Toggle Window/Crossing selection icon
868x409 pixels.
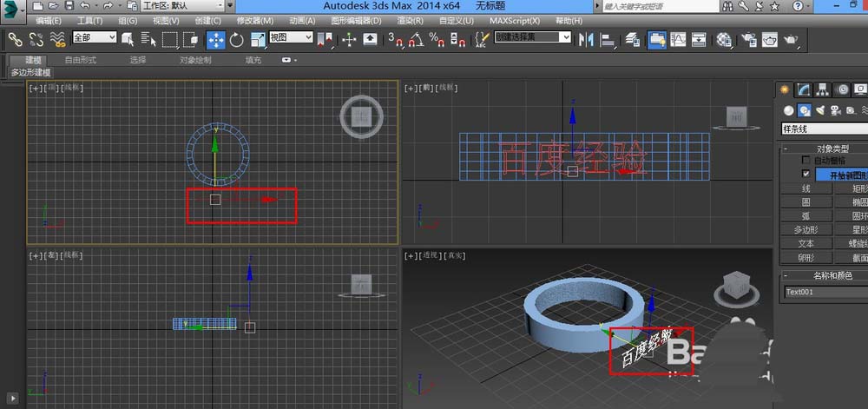191,39
